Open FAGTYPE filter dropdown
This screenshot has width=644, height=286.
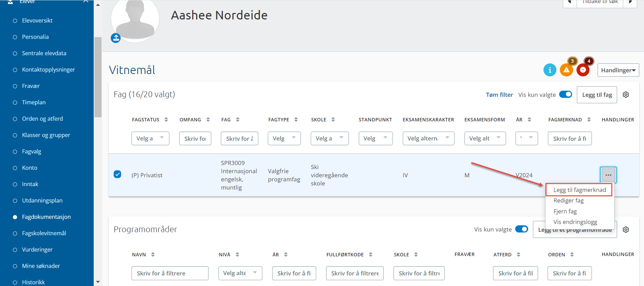284,138
